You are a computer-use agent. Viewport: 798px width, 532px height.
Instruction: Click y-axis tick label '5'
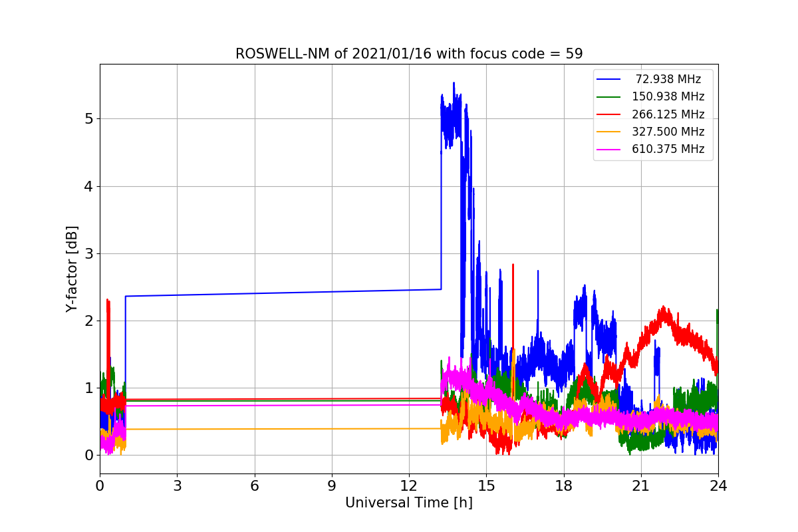click(x=89, y=119)
